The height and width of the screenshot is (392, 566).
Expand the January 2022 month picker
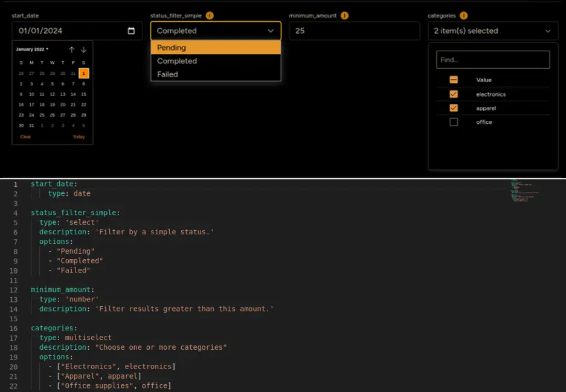tap(32, 49)
